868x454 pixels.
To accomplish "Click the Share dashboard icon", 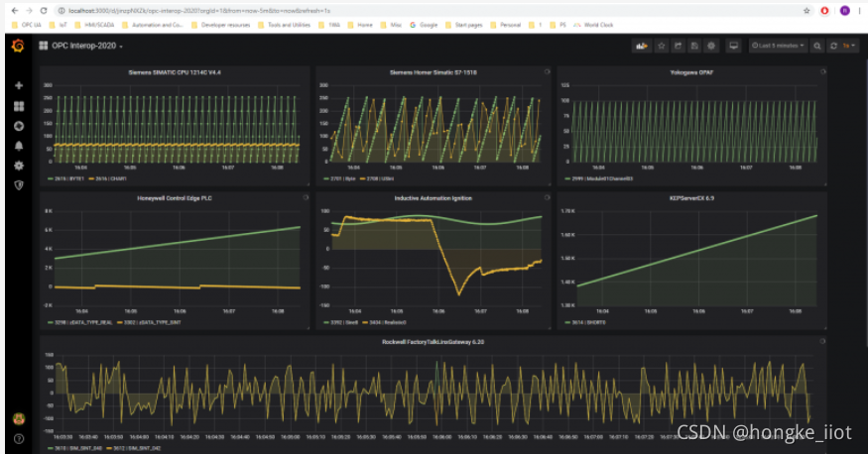I will 679,46.
